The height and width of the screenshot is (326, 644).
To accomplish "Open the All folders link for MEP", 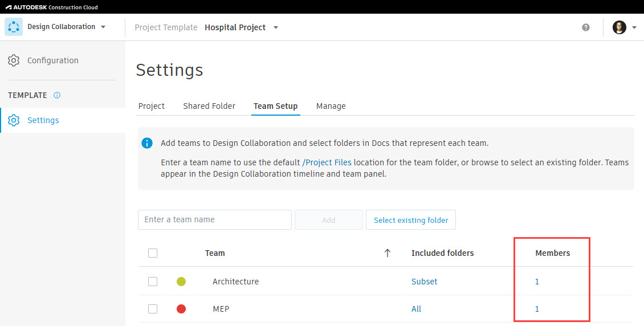I will click(416, 309).
